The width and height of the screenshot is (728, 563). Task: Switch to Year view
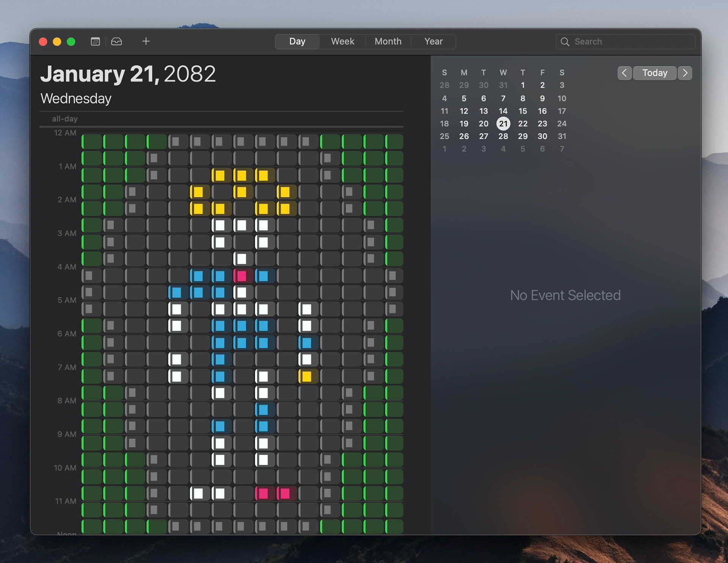(x=433, y=41)
